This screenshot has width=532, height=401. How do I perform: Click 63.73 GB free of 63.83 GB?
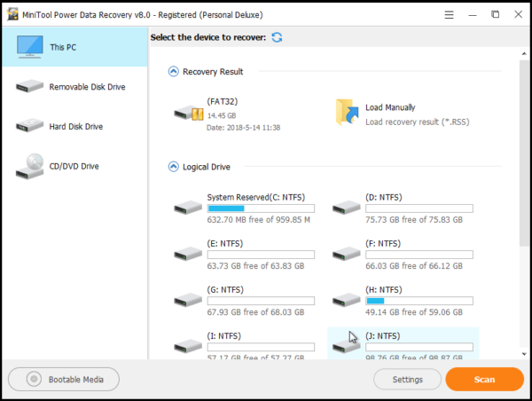click(x=256, y=266)
